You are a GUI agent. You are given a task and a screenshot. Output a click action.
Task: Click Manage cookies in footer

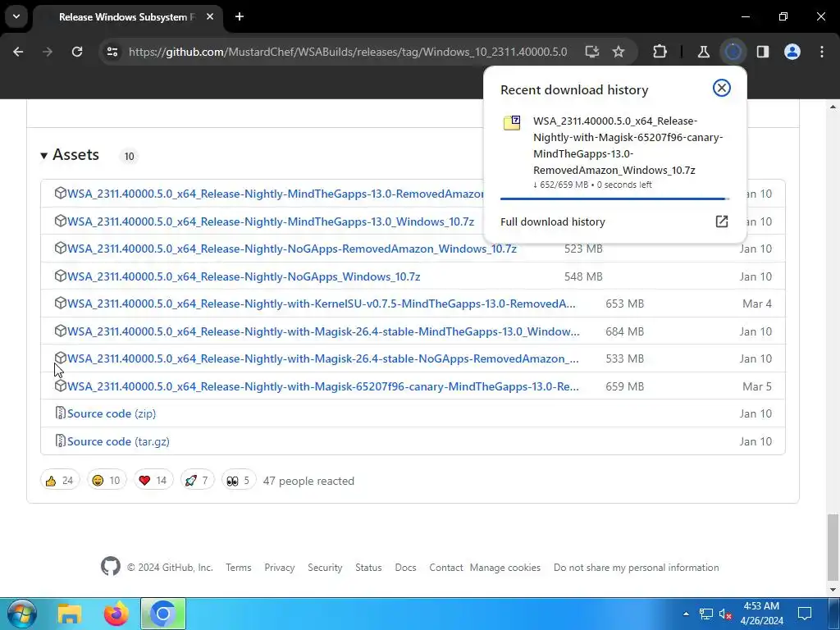point(505,568)
